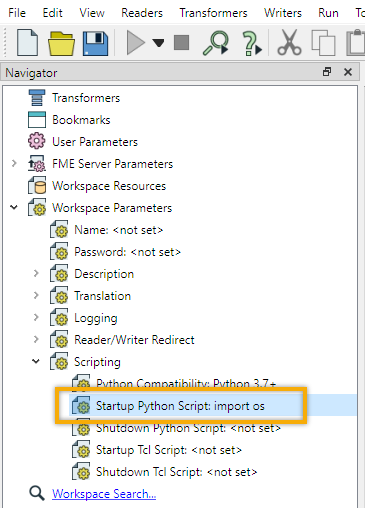Expand the Reader/Writer Redirect node
Screen dimensions: 365x508
click(36, 339)
